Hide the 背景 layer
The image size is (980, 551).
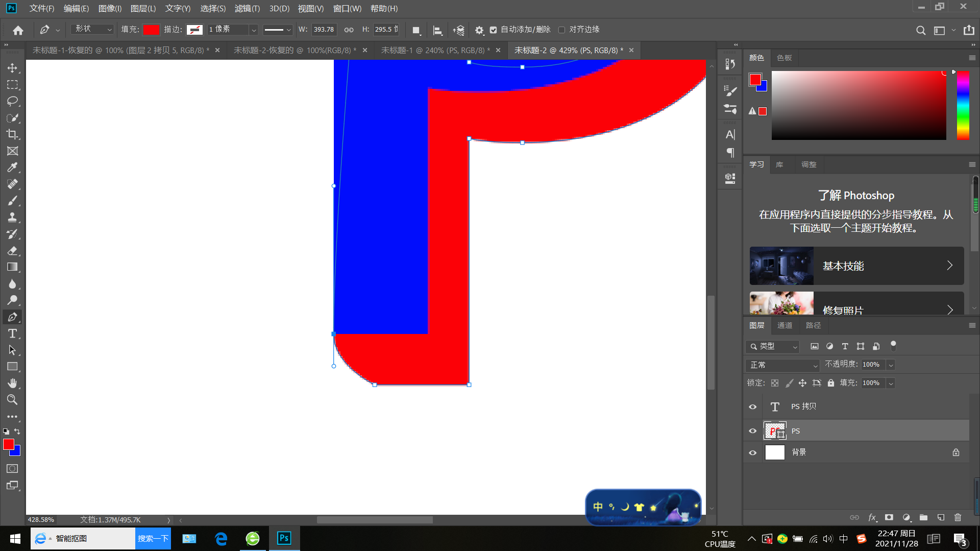pyautogui.click(x=752, y=452)
